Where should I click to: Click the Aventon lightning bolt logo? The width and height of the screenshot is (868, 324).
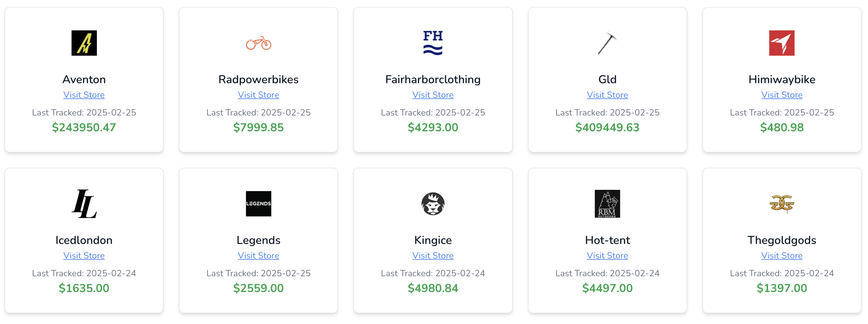[x=84, y=42]
